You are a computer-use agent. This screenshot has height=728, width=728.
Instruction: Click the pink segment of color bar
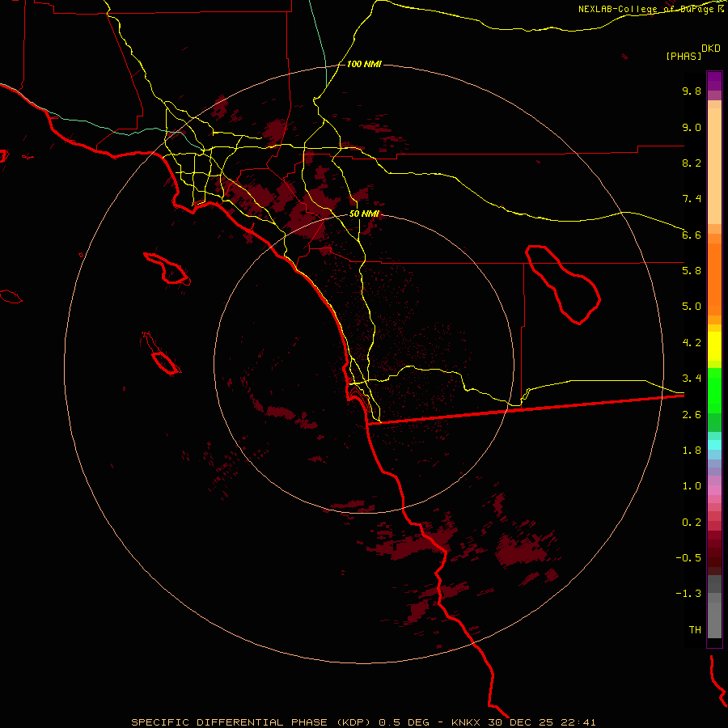tap(714, 490)
